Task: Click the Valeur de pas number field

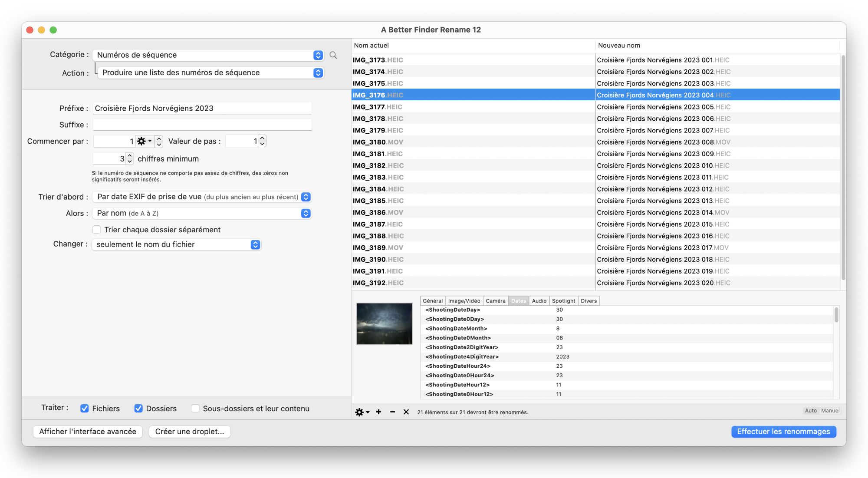Action: pyautogui.click(x=242, y=141)
